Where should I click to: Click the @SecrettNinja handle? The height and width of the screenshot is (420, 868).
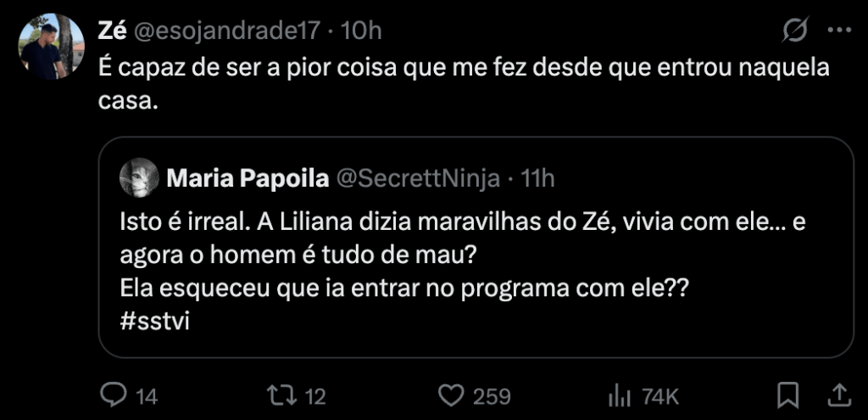418,178
